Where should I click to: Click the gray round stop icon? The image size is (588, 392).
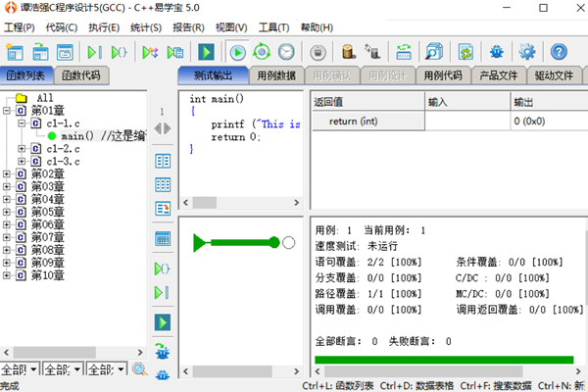coord(318,53)
